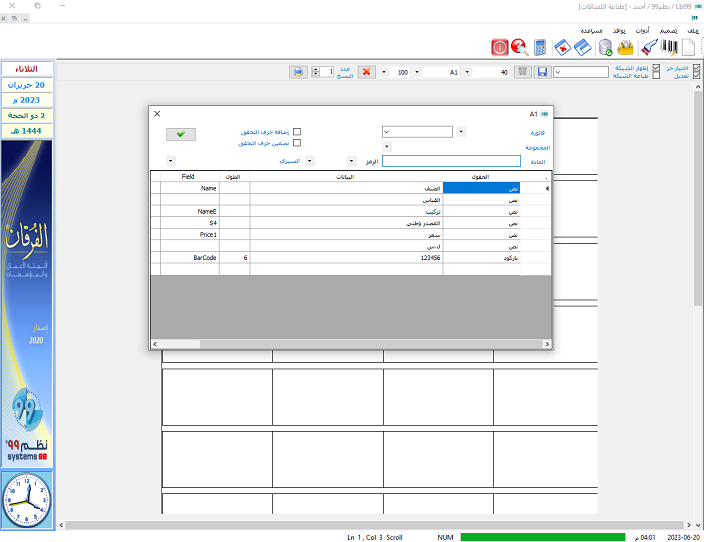Toggle the إضافة حرف التحقق checkbox

(x=296, y=132)
